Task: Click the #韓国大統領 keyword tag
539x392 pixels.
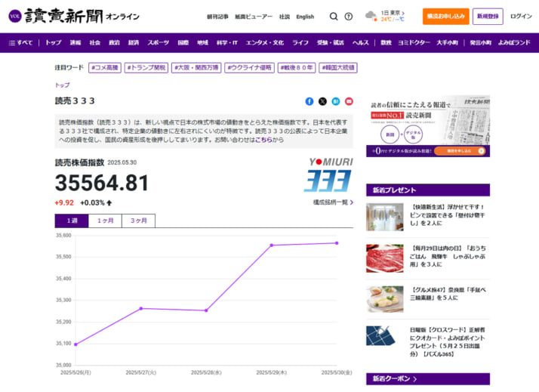Action: [338, 68]
